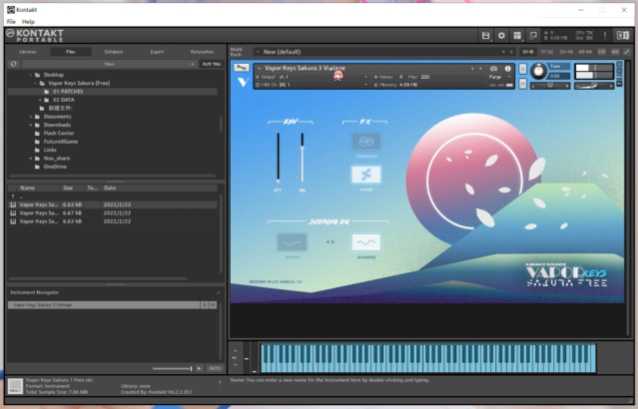
Task: Switch to the Database tab
Action: click(113, 51)
